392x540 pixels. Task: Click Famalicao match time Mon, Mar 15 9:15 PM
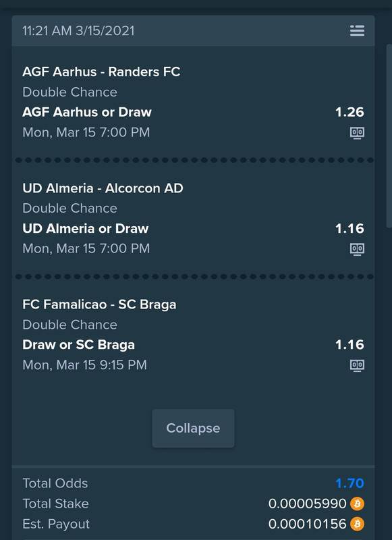84,365
